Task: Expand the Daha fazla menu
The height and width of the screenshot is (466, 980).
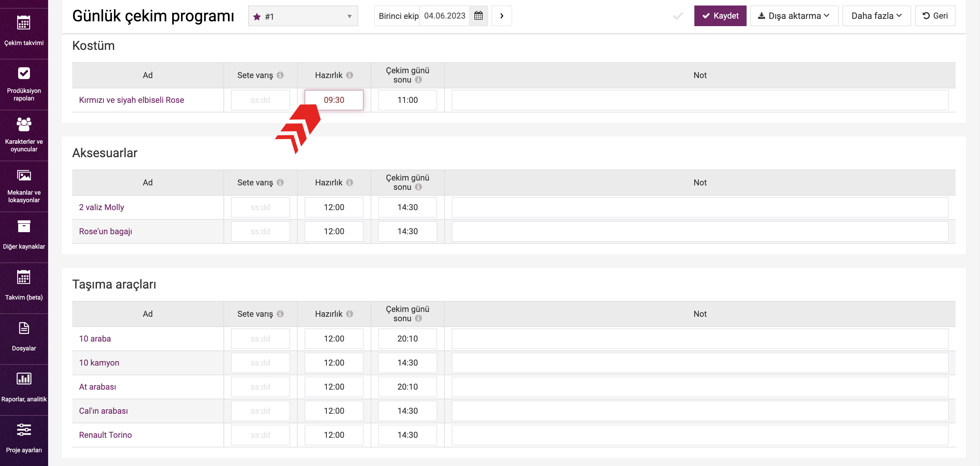Action: coord(876,16)
